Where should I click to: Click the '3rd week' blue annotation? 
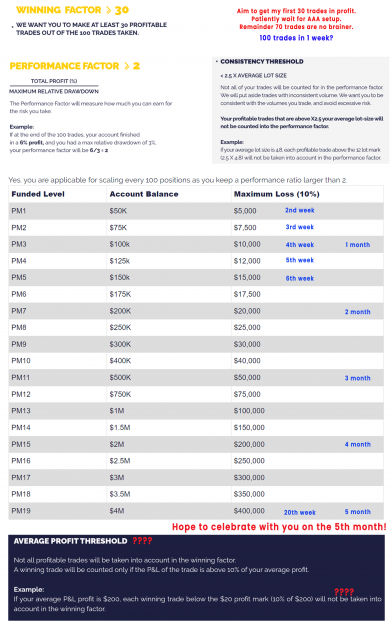tap(299, 227)
